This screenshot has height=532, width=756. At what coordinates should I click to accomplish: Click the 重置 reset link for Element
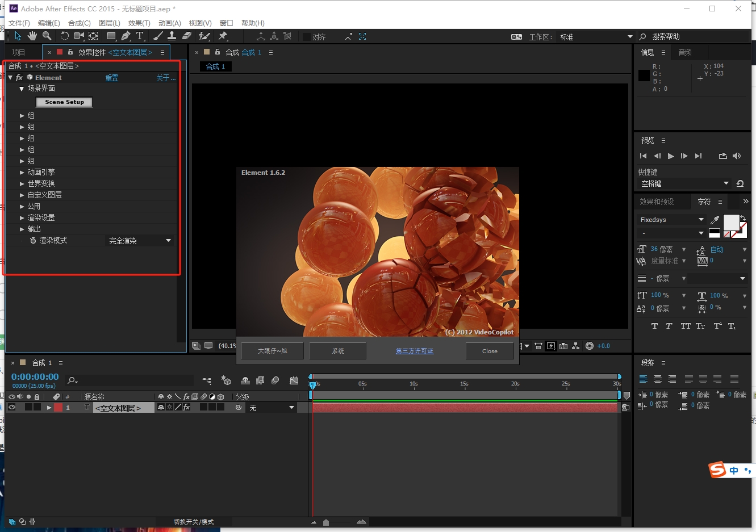click(x=112, y=78)
